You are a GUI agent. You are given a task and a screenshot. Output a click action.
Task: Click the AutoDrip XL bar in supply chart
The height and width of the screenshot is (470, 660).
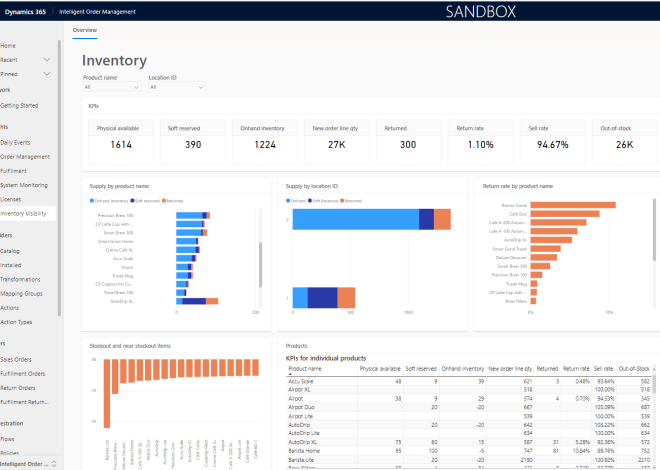[197, 301]
